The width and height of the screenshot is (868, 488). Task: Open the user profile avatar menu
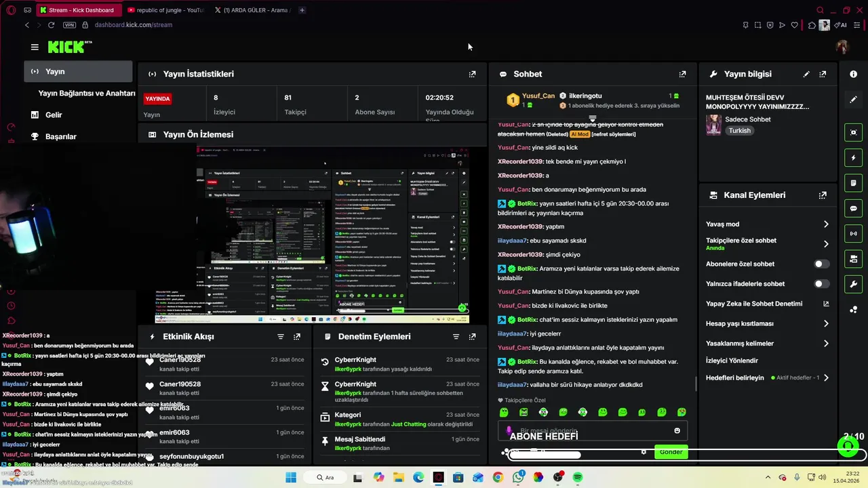coord(842,47)
